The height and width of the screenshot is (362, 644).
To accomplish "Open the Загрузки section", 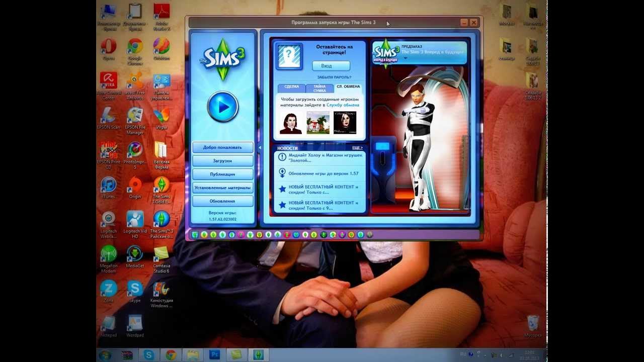I will tap(222, 161).
